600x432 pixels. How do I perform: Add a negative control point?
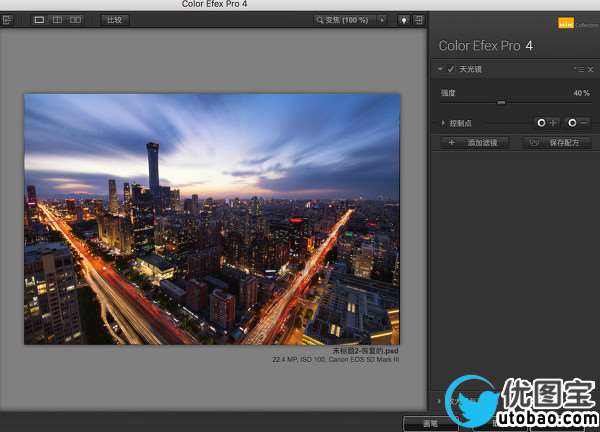577,123
